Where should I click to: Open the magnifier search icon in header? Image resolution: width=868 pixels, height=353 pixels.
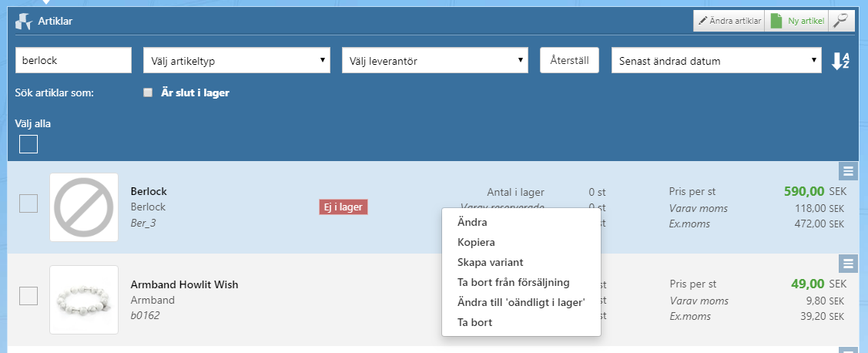(841, 21)
